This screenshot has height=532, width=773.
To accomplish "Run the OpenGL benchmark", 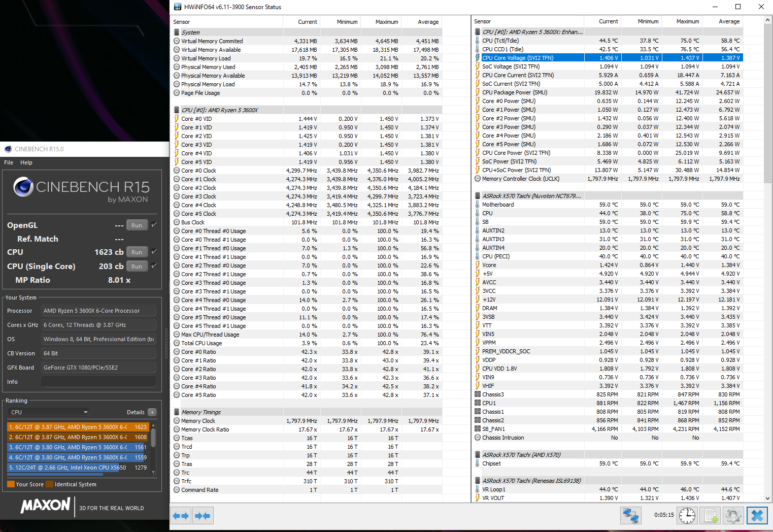I will [137, 225].
